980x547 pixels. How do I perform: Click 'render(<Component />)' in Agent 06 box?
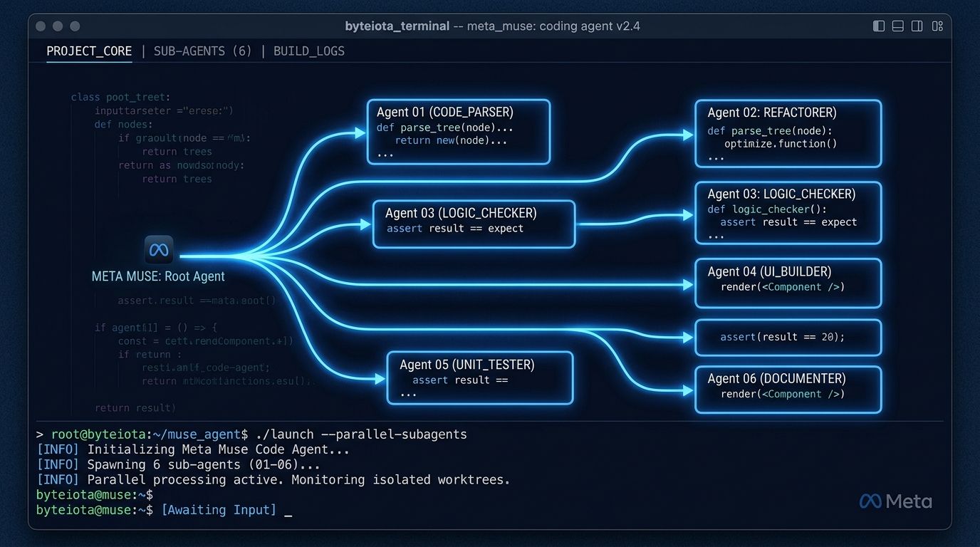[x=783, y=394]
